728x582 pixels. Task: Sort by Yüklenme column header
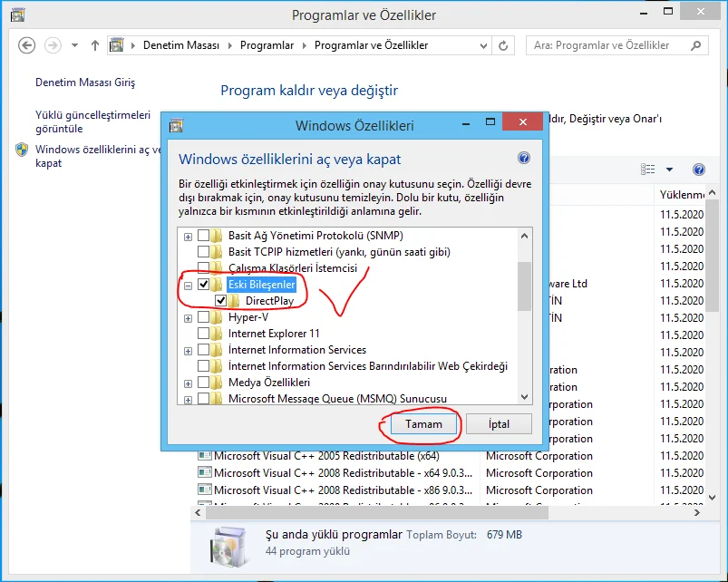pyautogui.click(x=682, y=195)
